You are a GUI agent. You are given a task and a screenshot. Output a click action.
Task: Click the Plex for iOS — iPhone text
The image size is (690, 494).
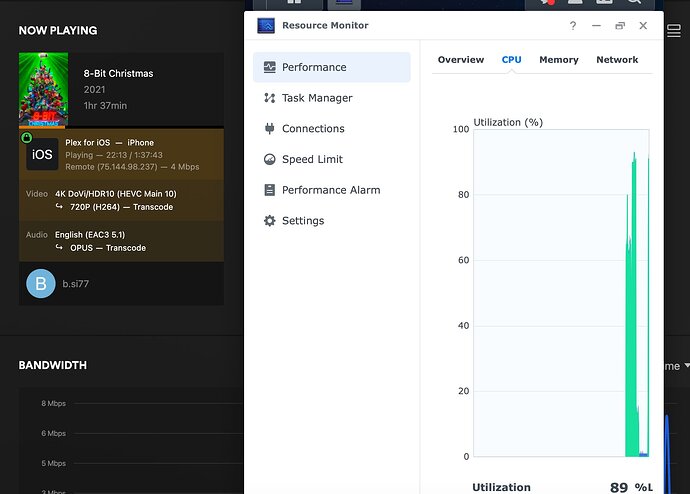click(x=110, y=143)
